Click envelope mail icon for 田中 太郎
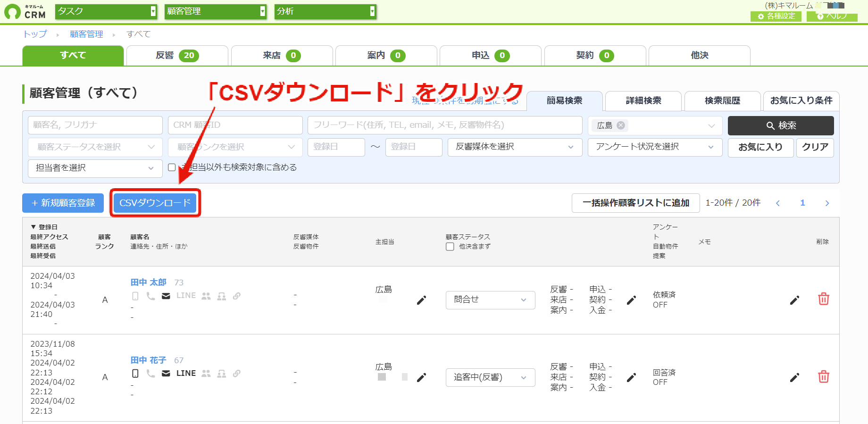Viewport: 868px width, 424px height. click(166, 296)
